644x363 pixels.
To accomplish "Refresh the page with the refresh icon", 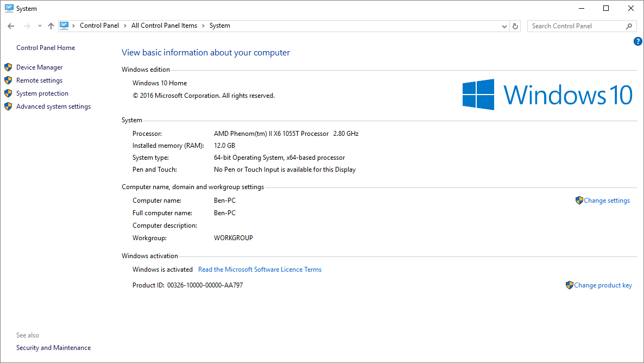I will pyautogui.click(x=515, y=26).
